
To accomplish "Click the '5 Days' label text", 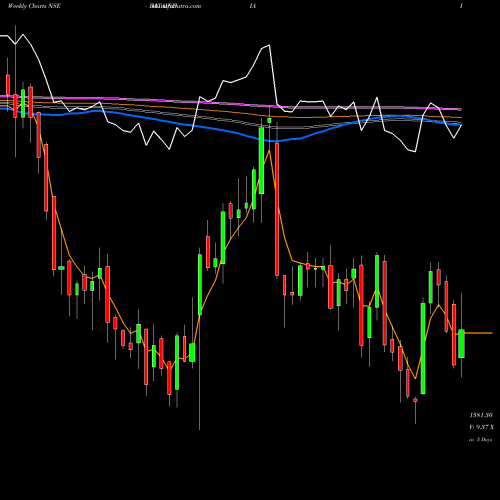I will click(x=484, y=440).
